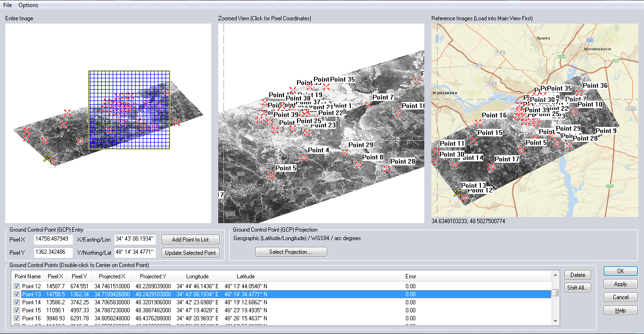
Task: Click the Shift All... button
Action: pyautogui.click(x=578, y=288)
